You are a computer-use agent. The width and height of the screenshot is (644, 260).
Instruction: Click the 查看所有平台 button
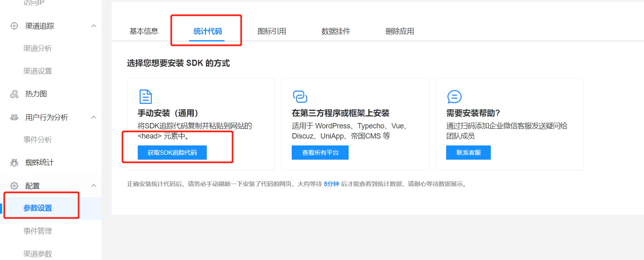pos(320,153)
